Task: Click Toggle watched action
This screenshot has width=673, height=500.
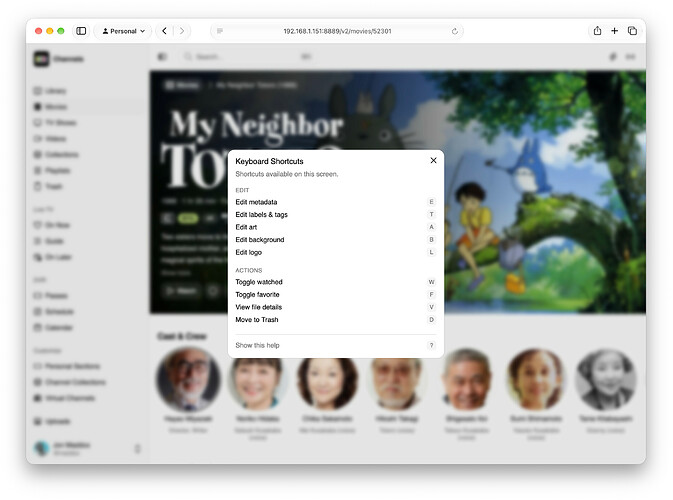Action: tap(335, 282)
